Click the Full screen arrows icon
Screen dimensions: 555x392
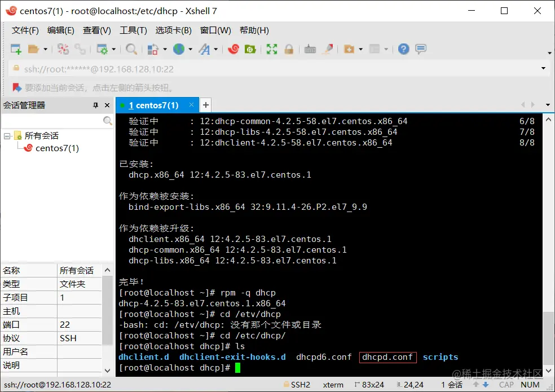pos(272,49)
